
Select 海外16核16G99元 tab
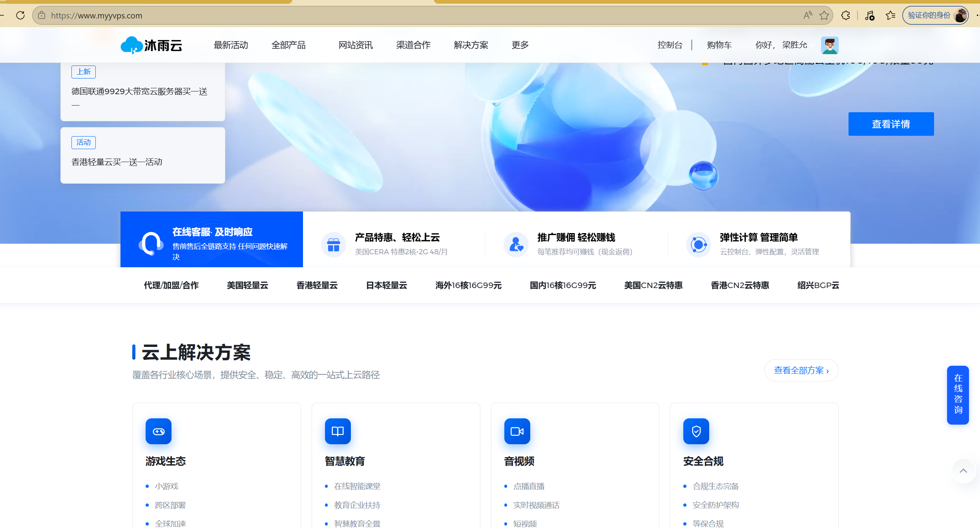(468, 285)
